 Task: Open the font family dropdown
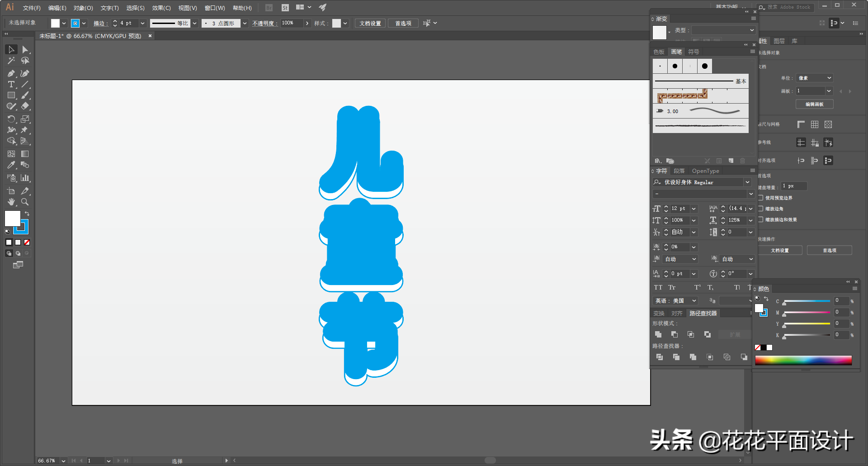pyautogui.click(x=747, y=182)
